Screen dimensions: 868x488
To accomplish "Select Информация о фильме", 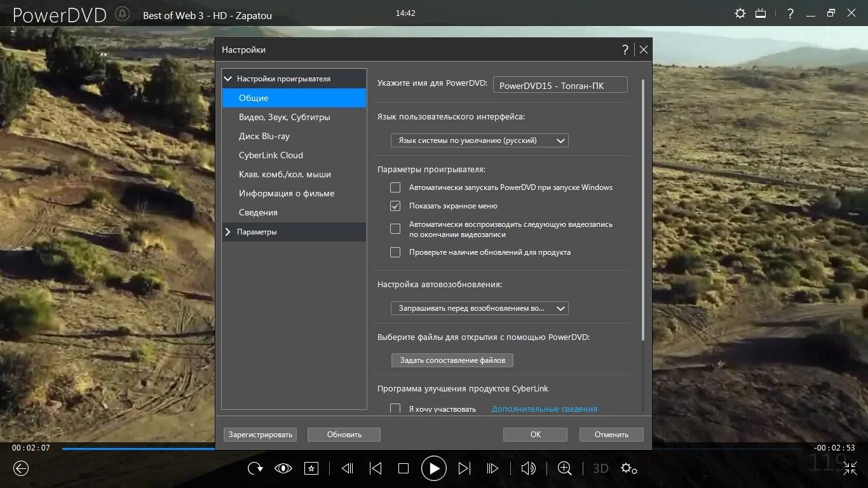I will pyautogui.click(x=294, y=193).
